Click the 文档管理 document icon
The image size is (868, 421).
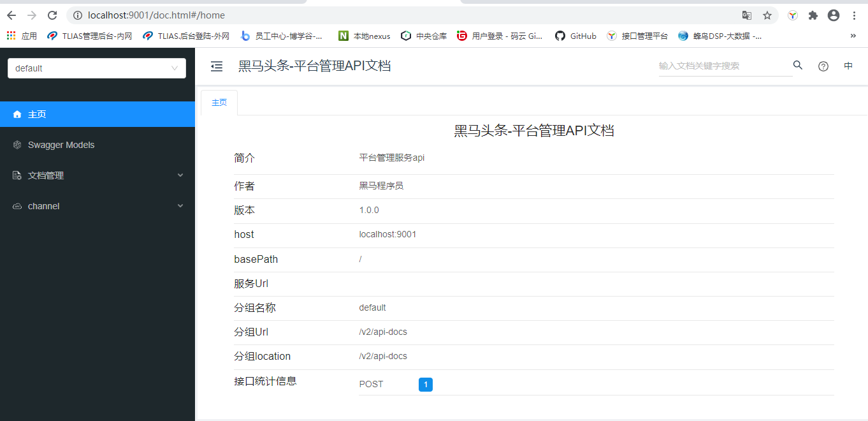[17, 175]
